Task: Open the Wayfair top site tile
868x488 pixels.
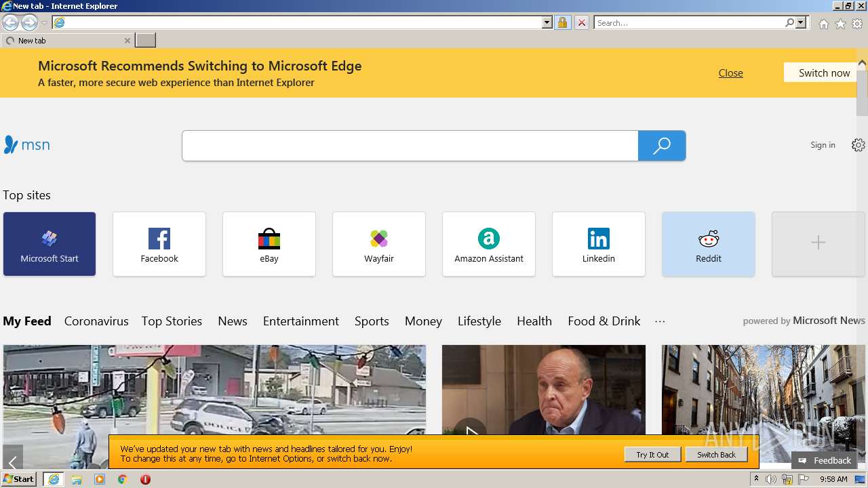Action: pos(379,244)
